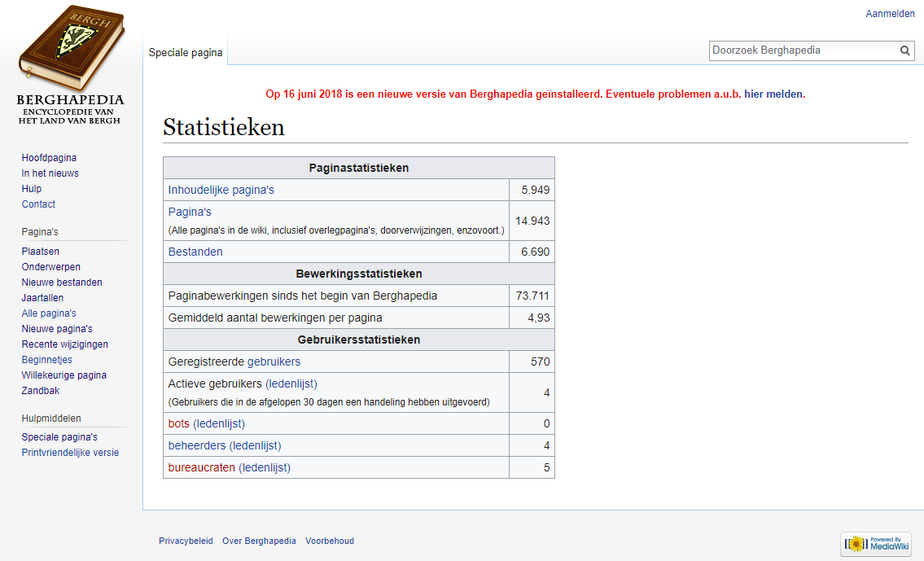Click the Statistieken page heading

click(224, 127)
